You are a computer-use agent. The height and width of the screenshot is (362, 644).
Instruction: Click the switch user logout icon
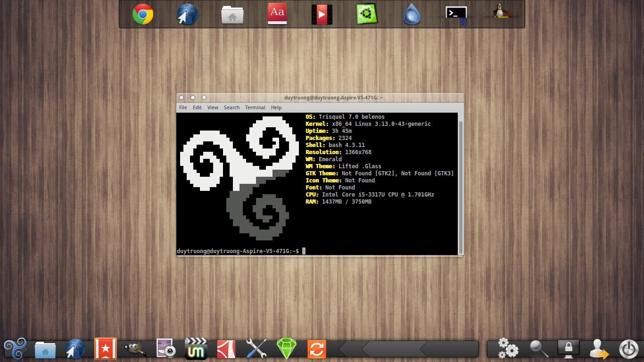(599, 349)
